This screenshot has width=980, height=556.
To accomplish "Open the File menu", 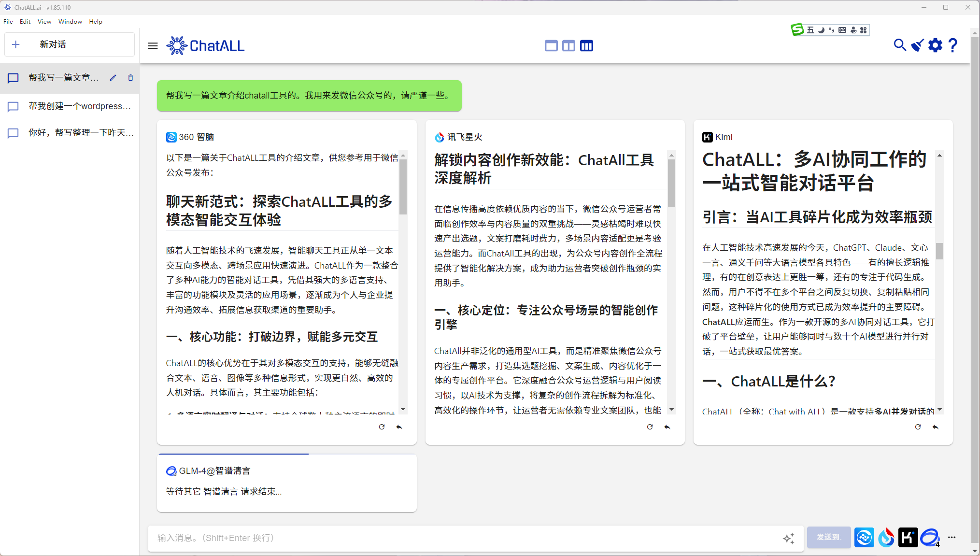I will (8, 21).
